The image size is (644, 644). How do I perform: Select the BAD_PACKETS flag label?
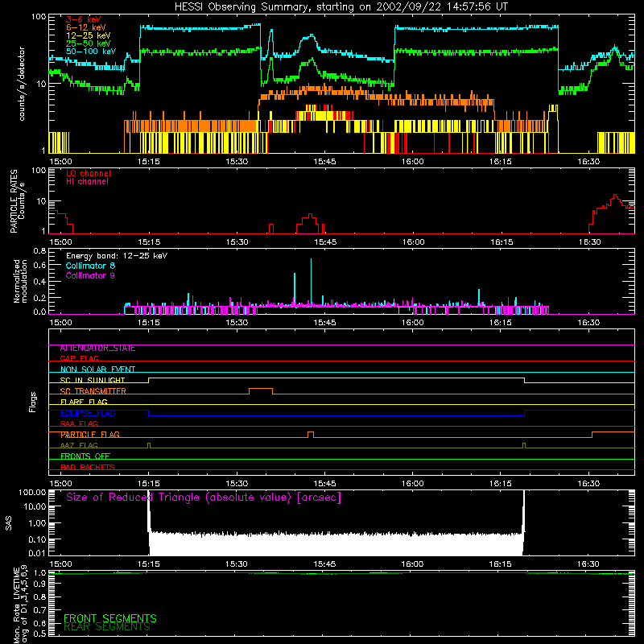coord(88,467)
